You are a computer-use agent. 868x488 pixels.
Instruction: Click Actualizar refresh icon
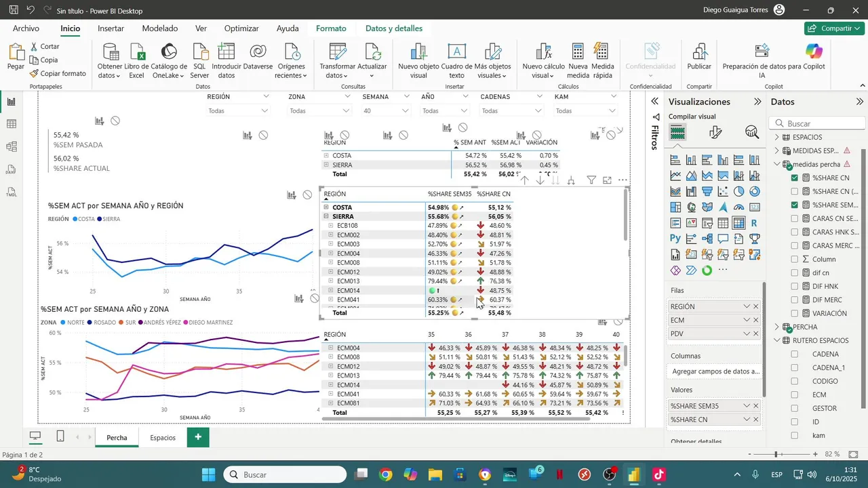[372, 52]
